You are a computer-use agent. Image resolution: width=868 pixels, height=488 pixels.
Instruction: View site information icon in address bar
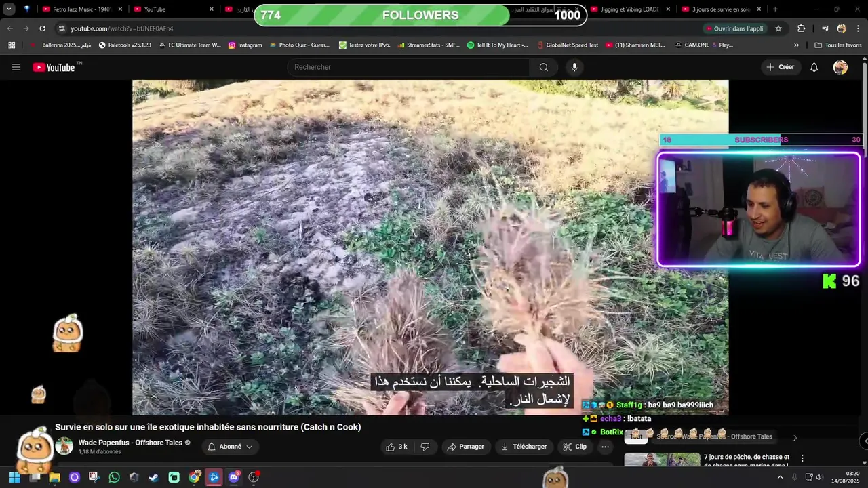62,28
